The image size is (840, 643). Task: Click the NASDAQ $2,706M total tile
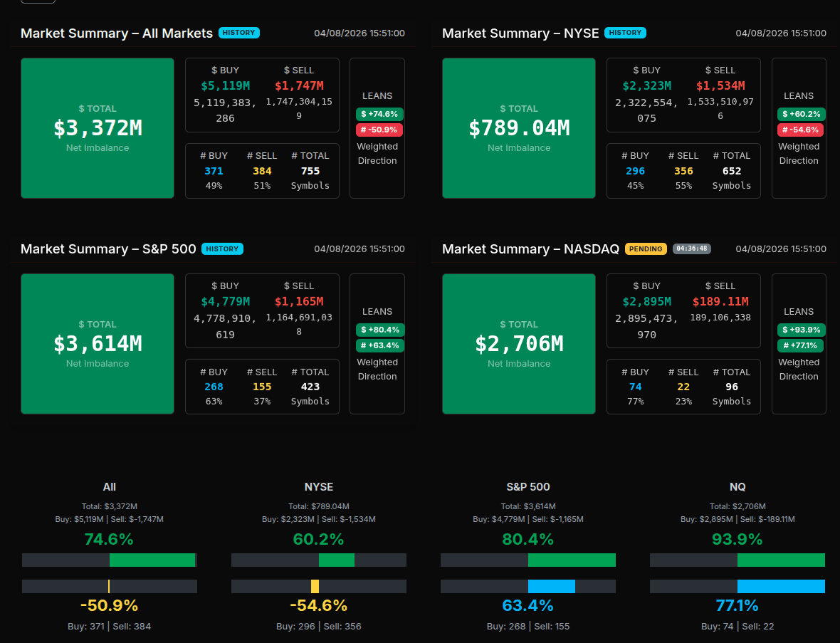pos(519,344)
